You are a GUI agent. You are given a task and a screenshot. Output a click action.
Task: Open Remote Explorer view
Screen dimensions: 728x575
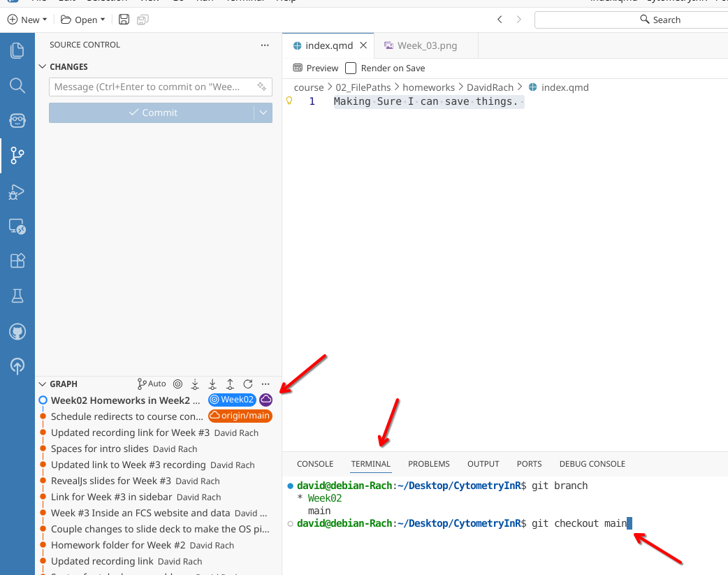point(17,226)
